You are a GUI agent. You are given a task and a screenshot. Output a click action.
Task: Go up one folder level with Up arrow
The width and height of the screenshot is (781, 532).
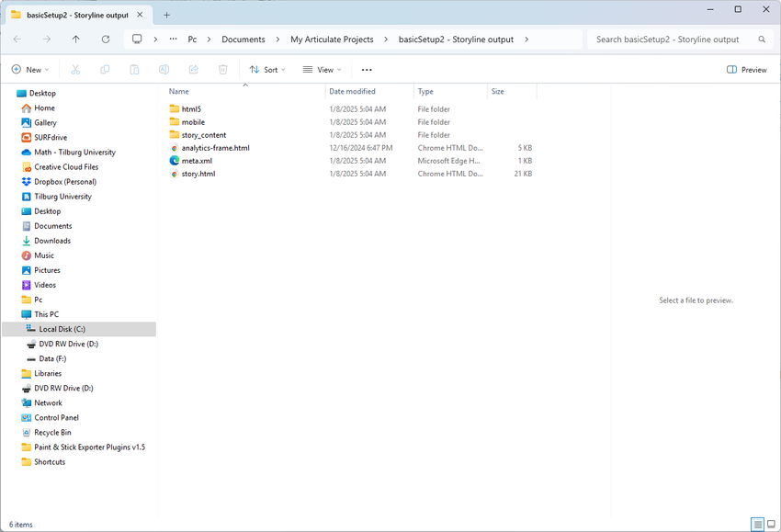point(76,40)
